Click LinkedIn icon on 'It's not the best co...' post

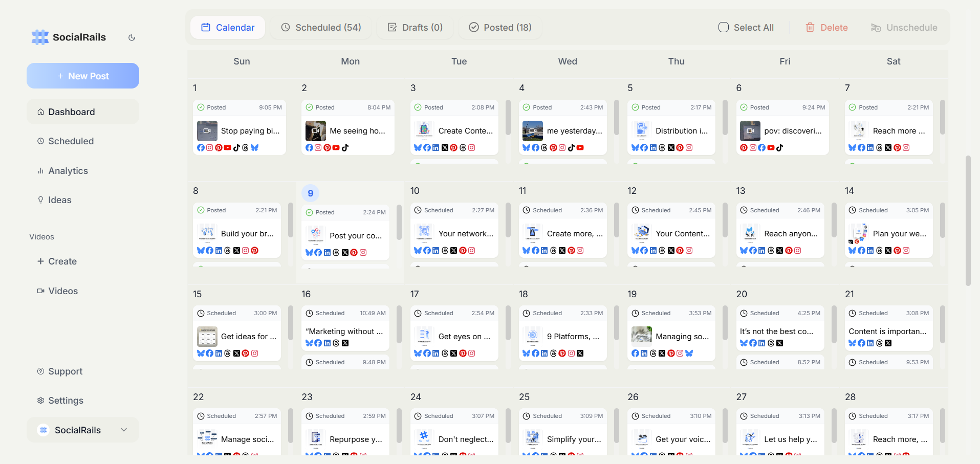[761, 343]
